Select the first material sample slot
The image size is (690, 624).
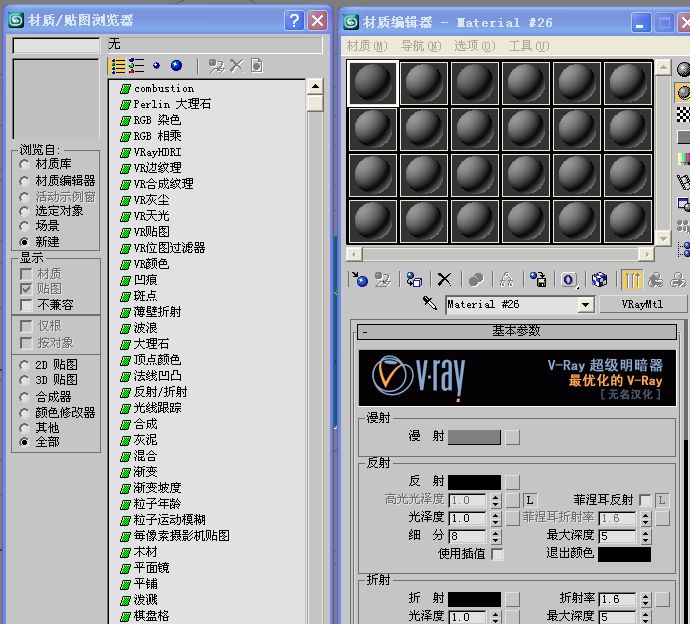point(373,83)
